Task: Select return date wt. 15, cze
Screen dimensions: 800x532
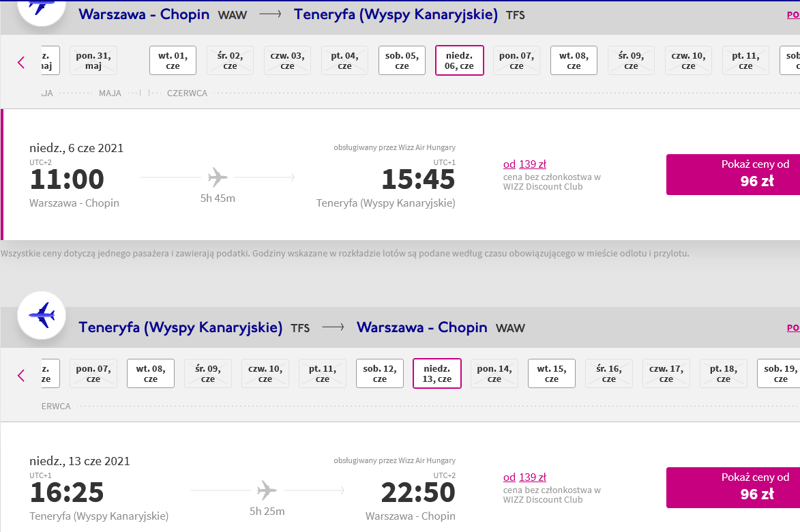Action: [x=552, y=373]
